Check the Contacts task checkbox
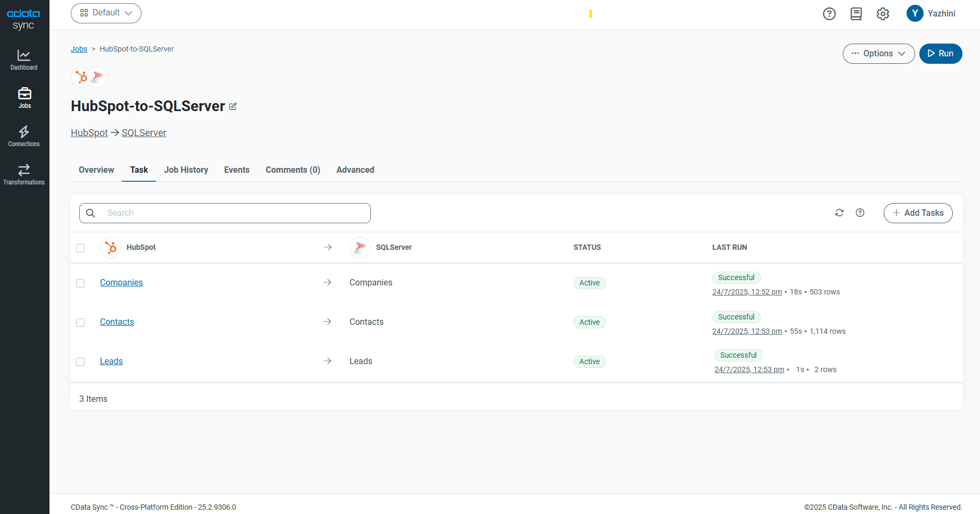 (x=80, y=323)
